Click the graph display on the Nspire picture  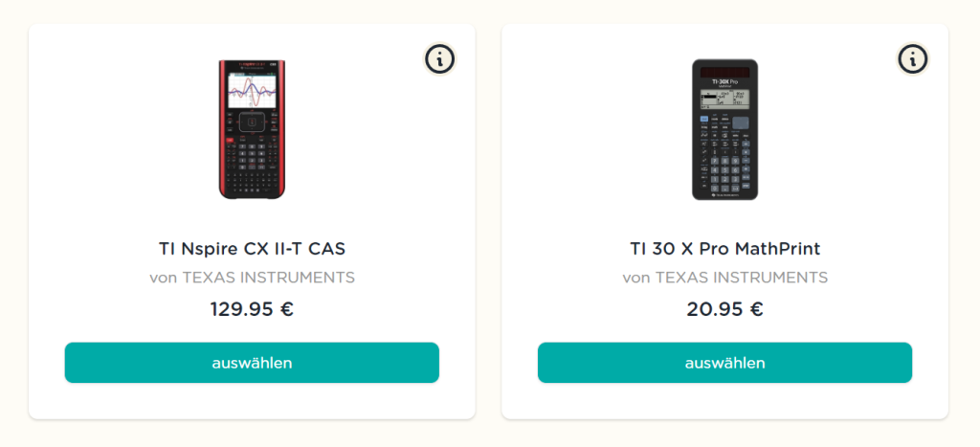(x=252, y=90)
